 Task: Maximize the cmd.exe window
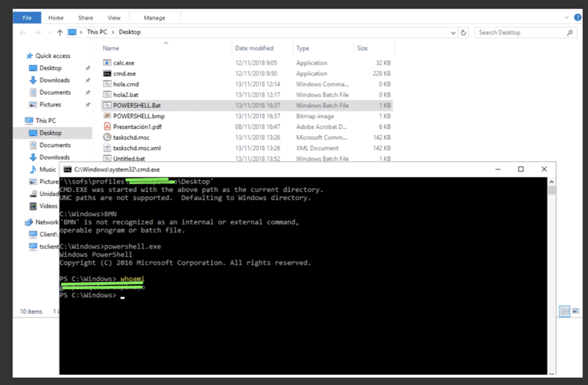tap(521, 170)
